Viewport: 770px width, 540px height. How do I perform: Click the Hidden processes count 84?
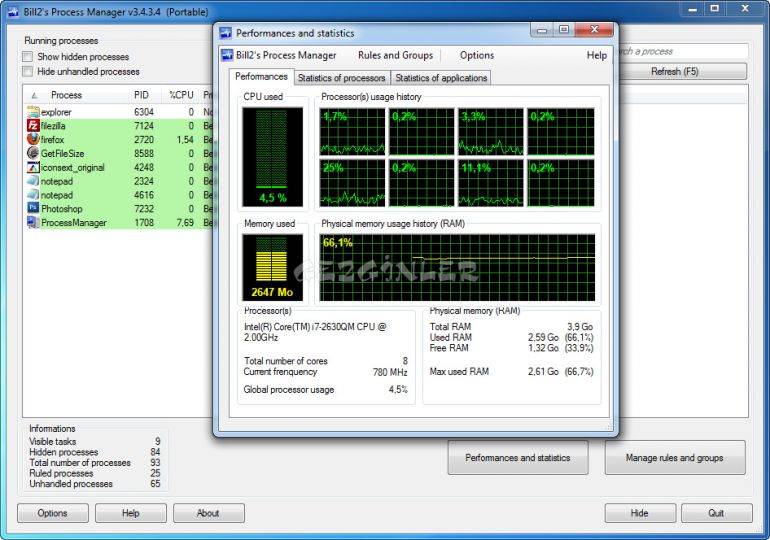point(155,452)
